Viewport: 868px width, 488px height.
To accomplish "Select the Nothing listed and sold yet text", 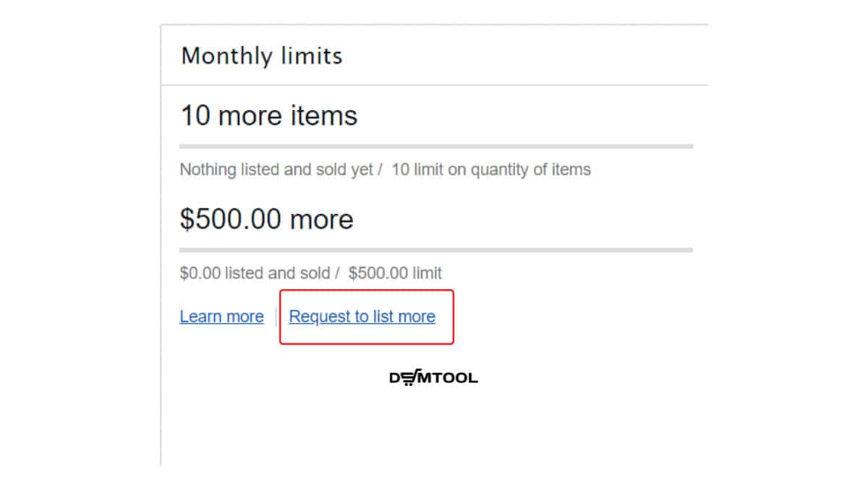I will (x=276, y=170).
